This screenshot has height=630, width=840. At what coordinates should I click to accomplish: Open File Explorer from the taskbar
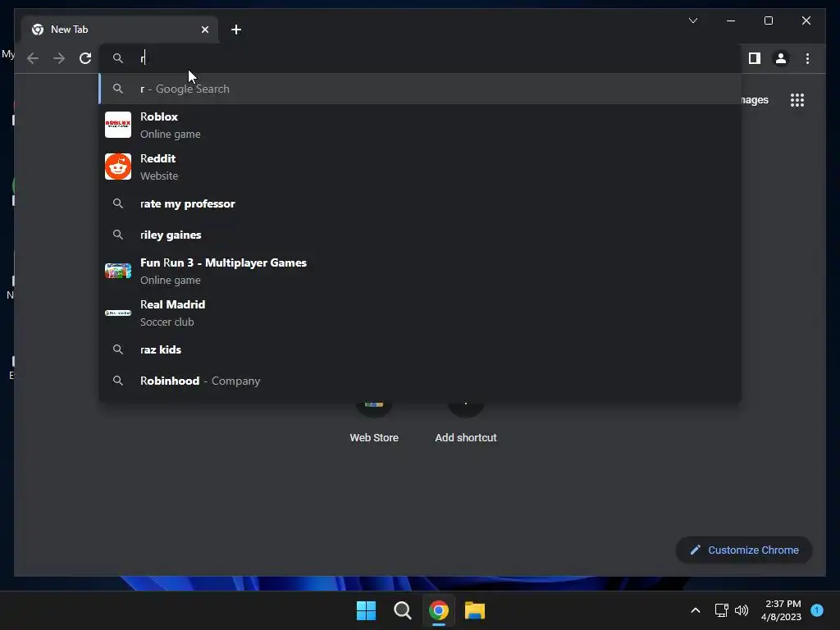coord(475,610)
